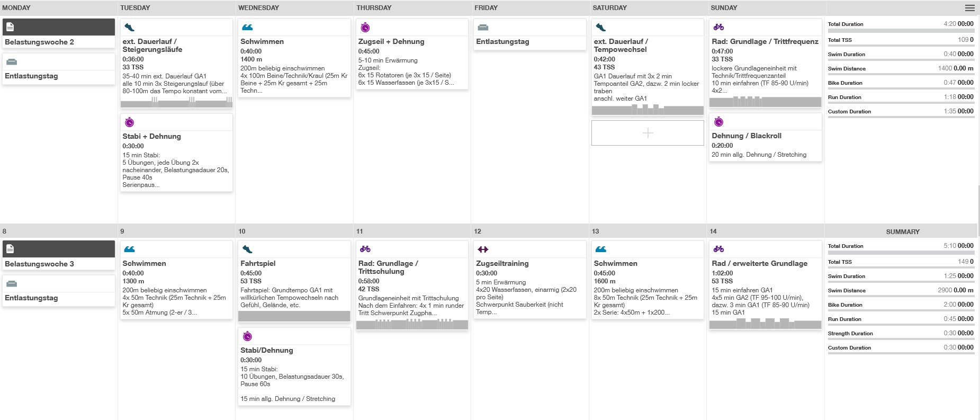Viewport: 980px width, 420px height.
Task: Click the stopwatch icon on Dehnung / Blackroll
Action: (x=718, y=122)
